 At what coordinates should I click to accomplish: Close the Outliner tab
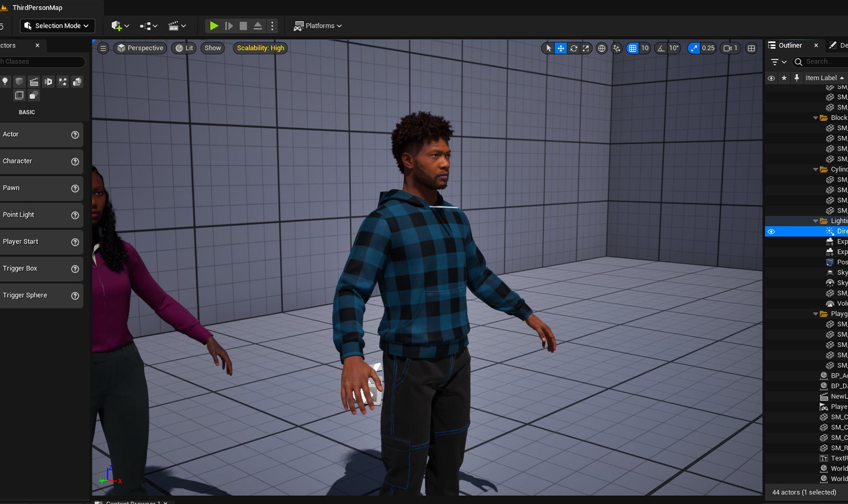[x=816, y=45]
